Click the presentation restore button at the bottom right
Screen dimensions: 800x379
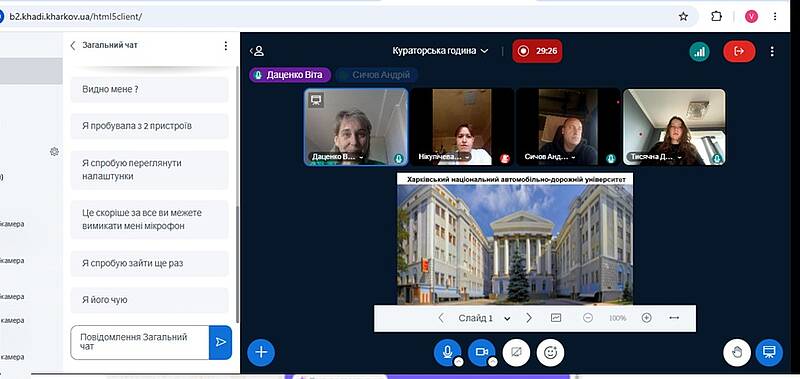point(769,352)
